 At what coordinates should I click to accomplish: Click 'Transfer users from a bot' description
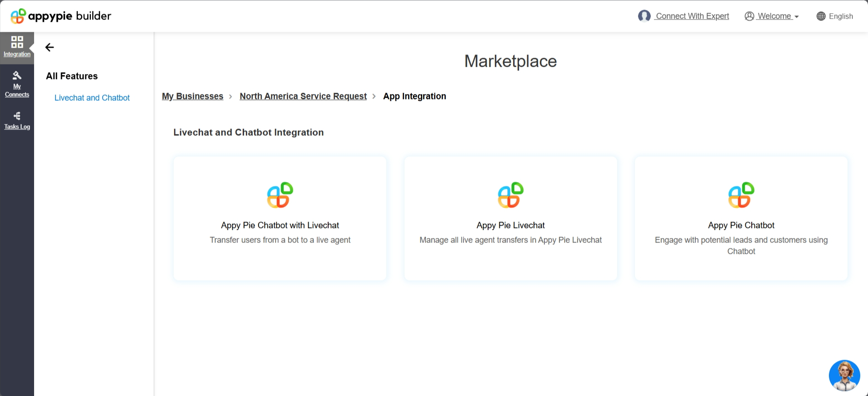click(x=280, y=240)
